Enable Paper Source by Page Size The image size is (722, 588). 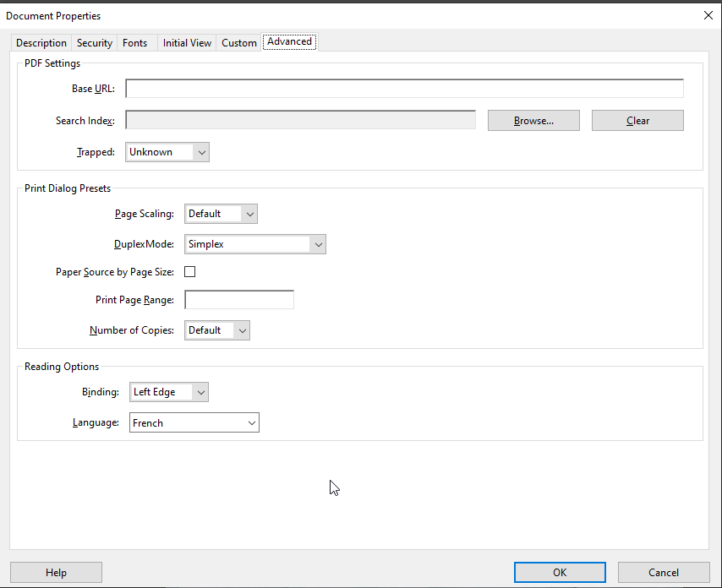click(x=190, y=272)
